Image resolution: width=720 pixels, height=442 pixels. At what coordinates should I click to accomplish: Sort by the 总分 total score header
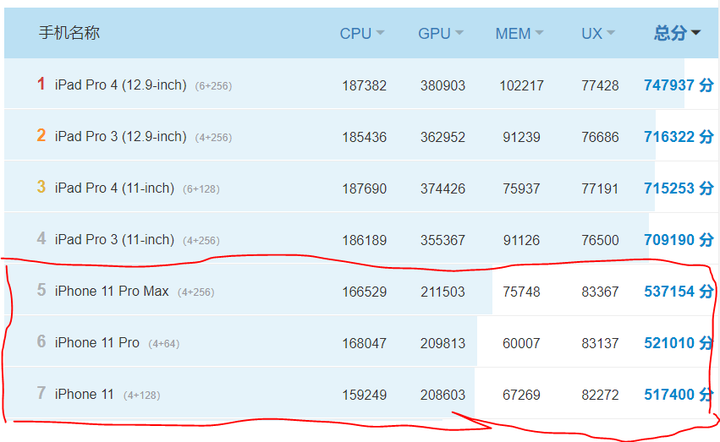point(677,33)
